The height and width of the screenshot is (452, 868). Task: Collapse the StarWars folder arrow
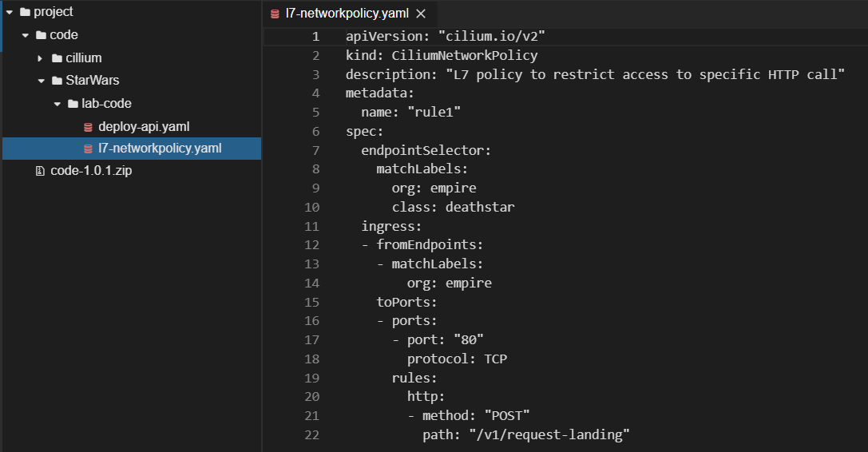tap(41, 81)
